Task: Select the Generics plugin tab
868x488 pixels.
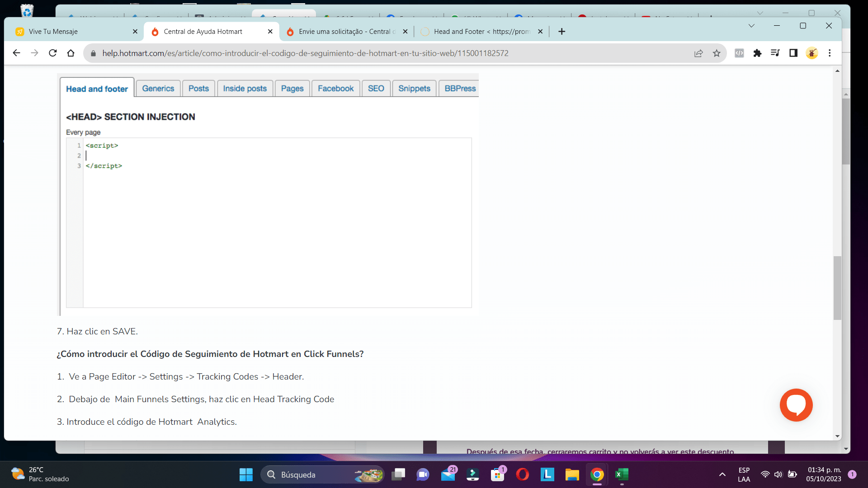Action: pos(158,89)
